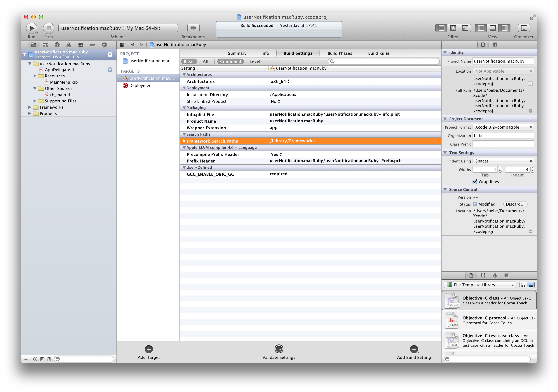Open the Build Phases tab
This screenshot has width=558, height=392.
[340, 53]
